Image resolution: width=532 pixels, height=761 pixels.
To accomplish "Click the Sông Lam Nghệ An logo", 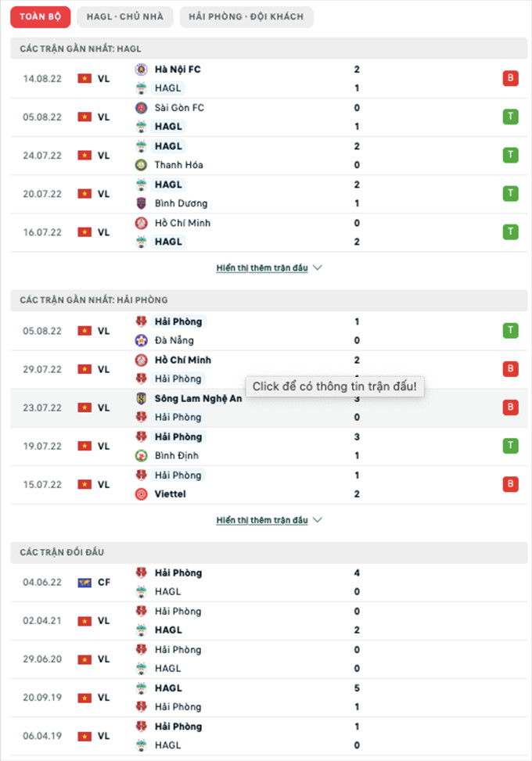I will [x=142, y=398].
